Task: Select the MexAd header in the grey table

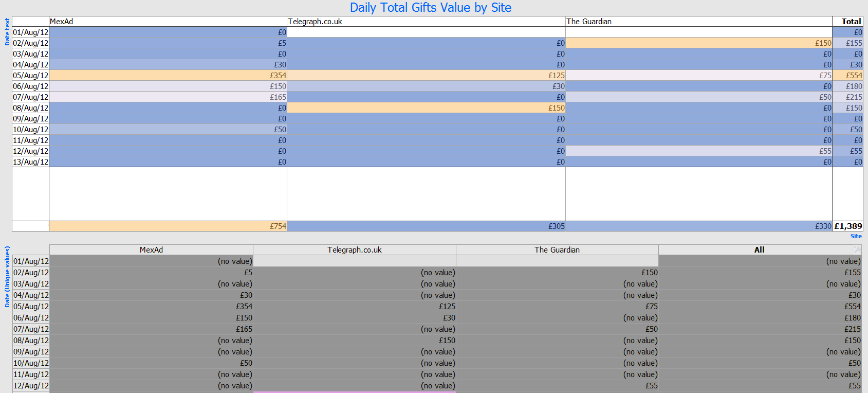Action: click(x=151, y=250)
